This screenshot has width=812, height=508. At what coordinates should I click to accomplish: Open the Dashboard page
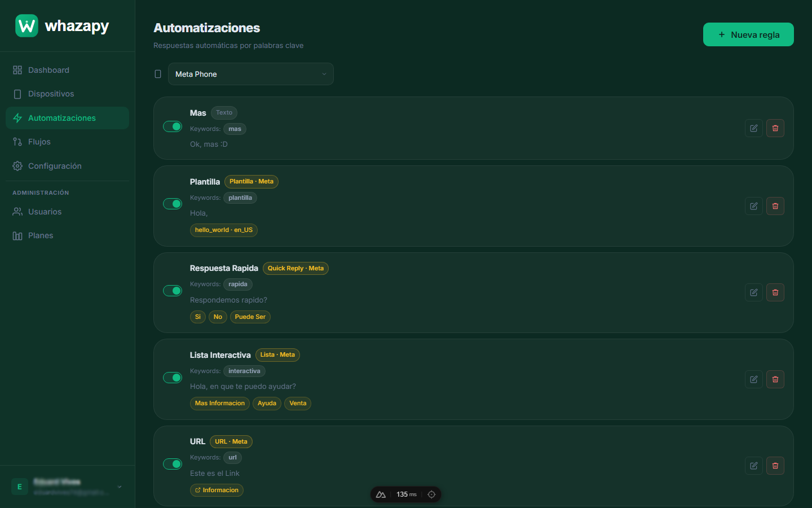[67, 70]
